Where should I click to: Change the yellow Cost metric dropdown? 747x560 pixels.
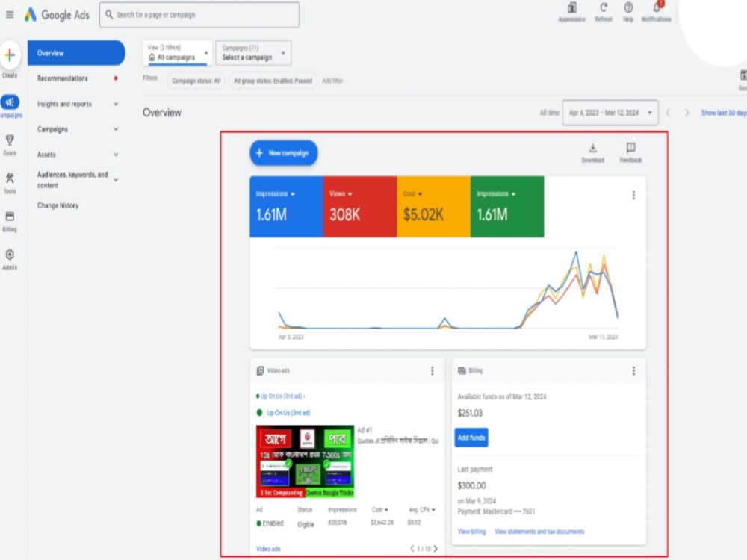tap(412, 194)
